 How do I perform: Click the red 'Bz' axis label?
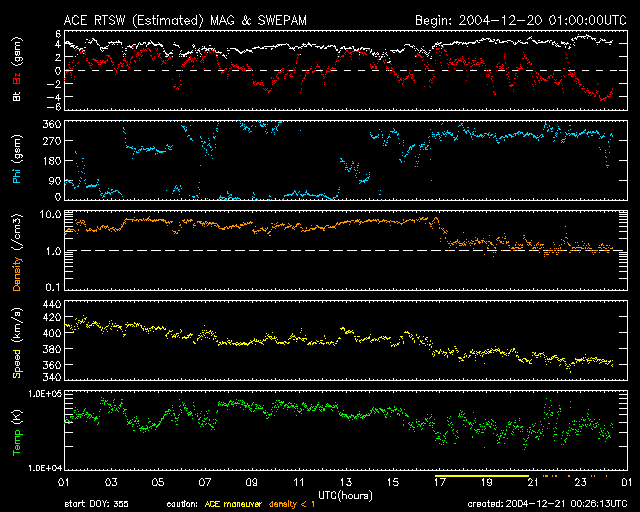(16, 77)
